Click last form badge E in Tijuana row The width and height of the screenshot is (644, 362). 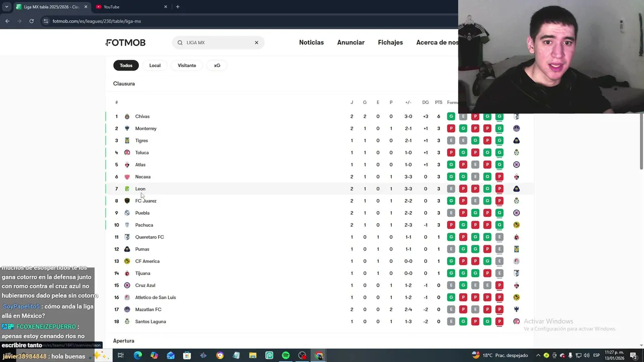point(499,274)
